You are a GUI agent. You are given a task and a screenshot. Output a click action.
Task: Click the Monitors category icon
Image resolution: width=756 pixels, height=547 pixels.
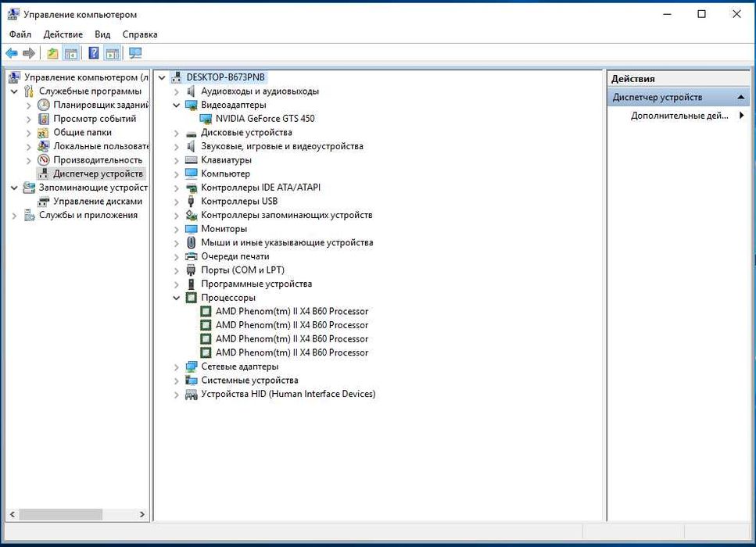[x=192, y=229]
